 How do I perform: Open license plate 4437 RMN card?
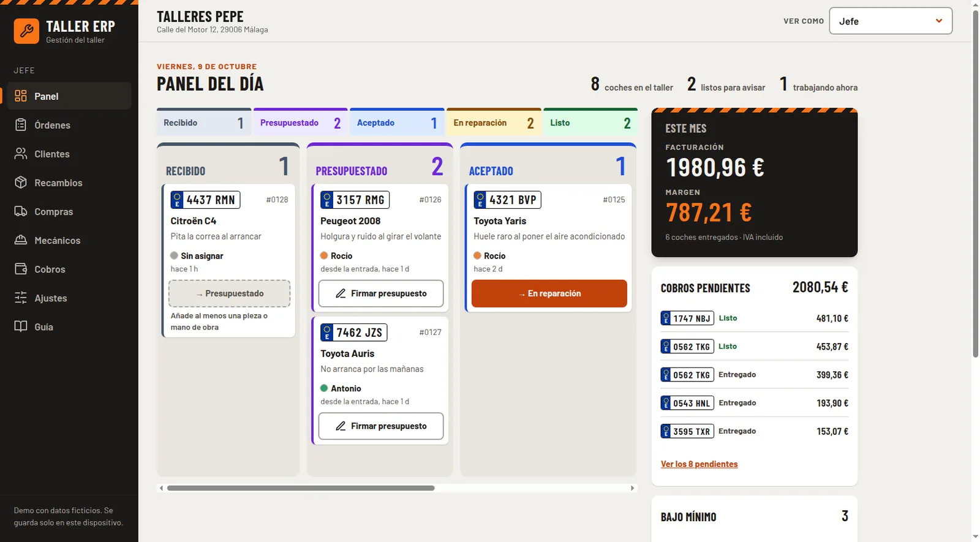[205, 200]
